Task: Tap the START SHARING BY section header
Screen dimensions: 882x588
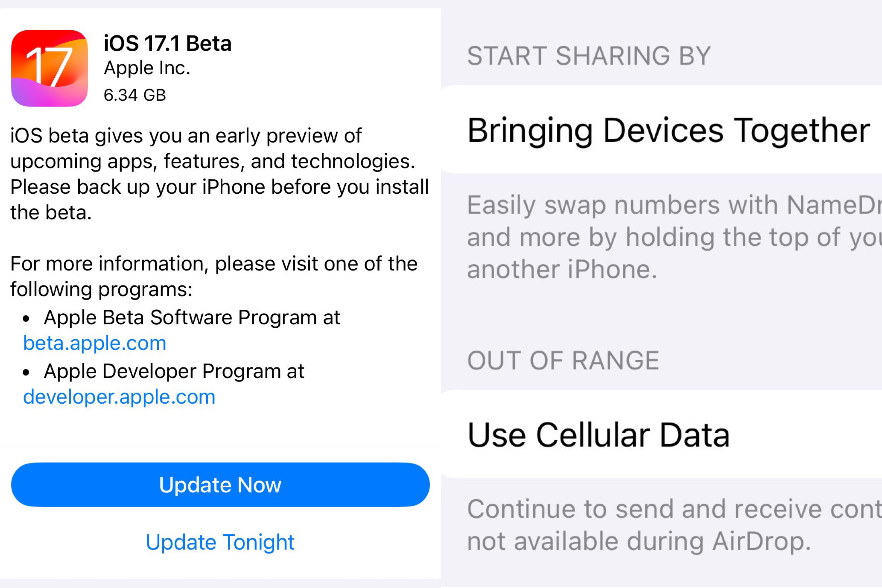Action: pos(589,56)
